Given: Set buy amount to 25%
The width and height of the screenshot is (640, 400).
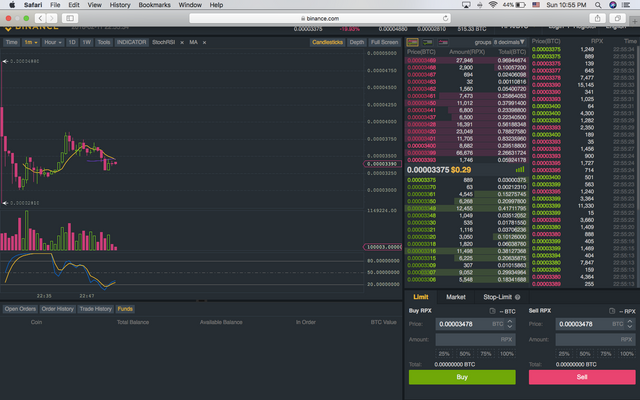Looking at the screenshot, I should click(x=444, y=354).
